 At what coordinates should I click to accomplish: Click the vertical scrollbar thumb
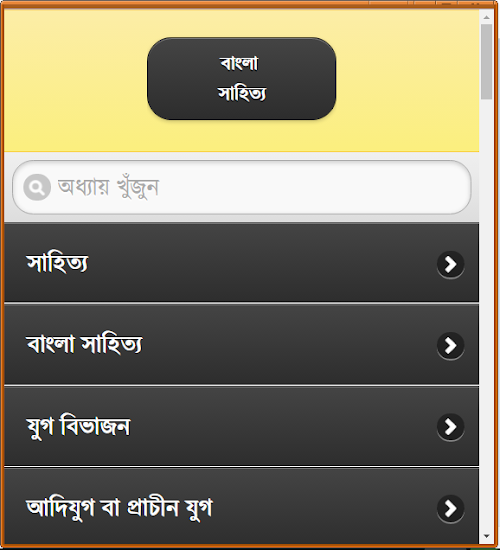click(x=486, y=62)
